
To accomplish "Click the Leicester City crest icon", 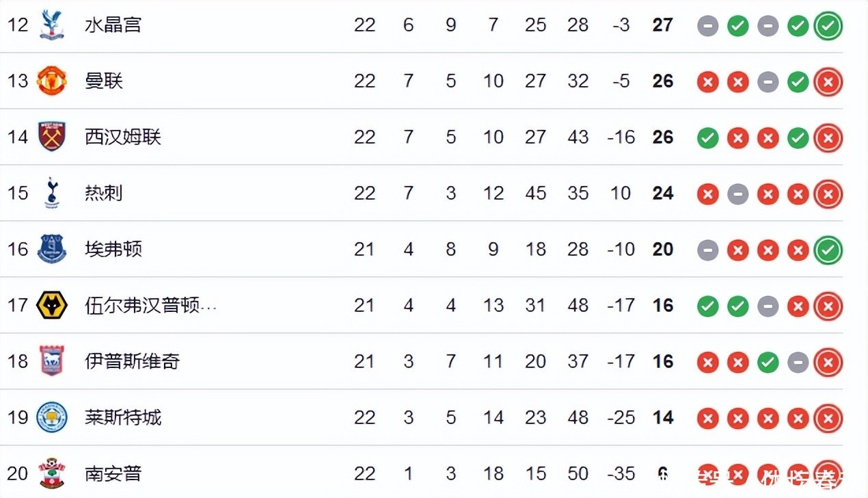I will point(51,417).
